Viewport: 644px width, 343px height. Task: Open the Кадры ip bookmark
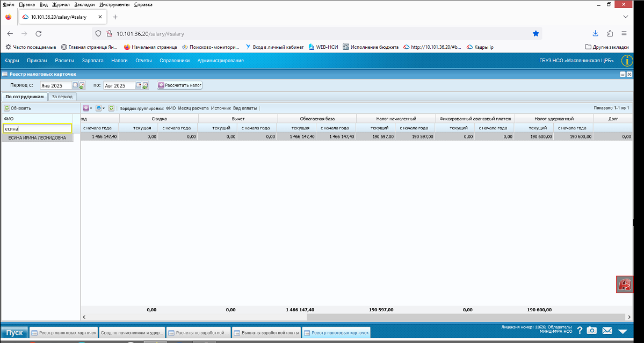point(480,47)
